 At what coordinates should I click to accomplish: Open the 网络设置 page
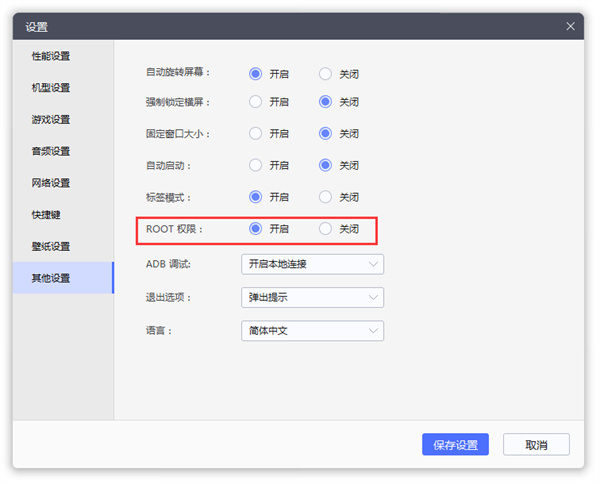51,183
